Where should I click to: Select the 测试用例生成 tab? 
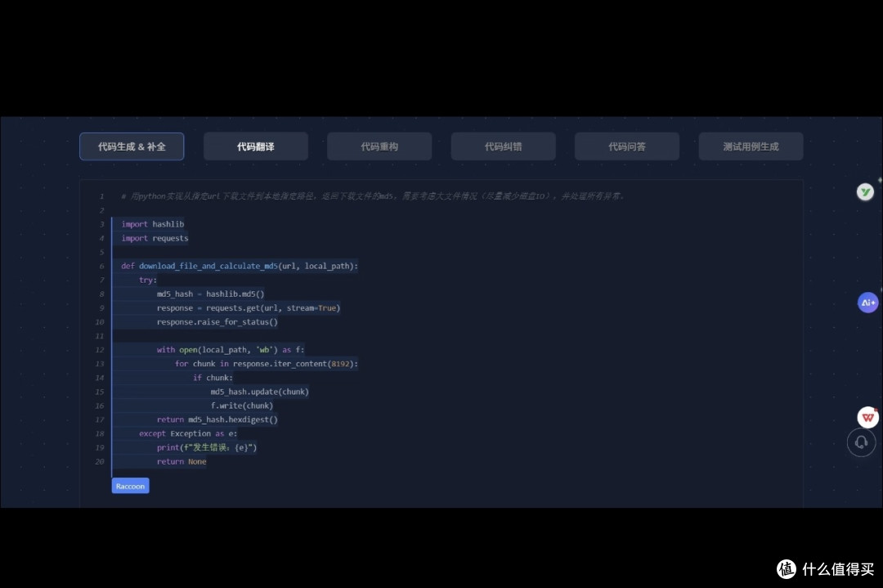tap(751, 146)
